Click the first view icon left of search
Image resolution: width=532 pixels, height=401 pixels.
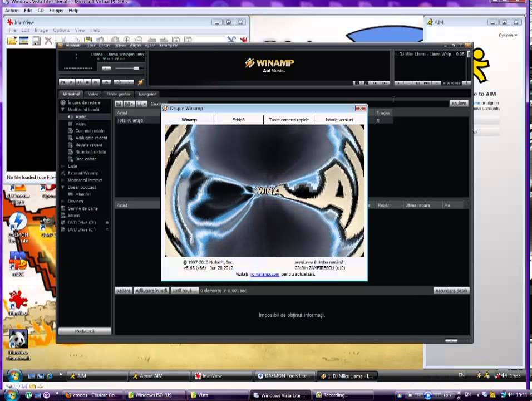pos(119,104)
